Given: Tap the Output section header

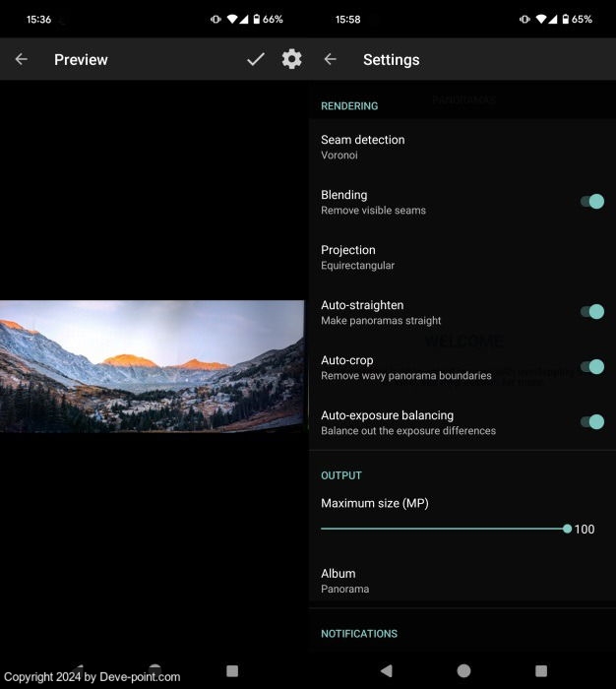Looking at the screenshot, I should [341, 475].
